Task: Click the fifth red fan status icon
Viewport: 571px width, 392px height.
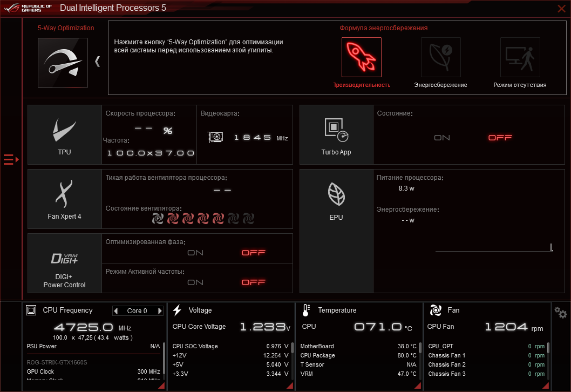Action: (218, 219)
